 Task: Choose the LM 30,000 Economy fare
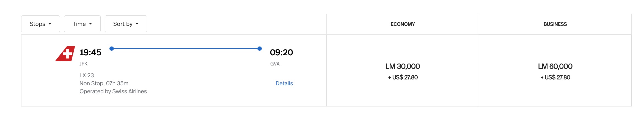click(403, 66)
